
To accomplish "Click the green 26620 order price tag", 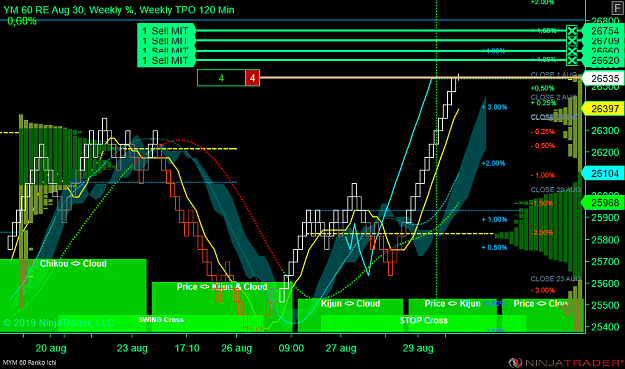I will (603, 61).
